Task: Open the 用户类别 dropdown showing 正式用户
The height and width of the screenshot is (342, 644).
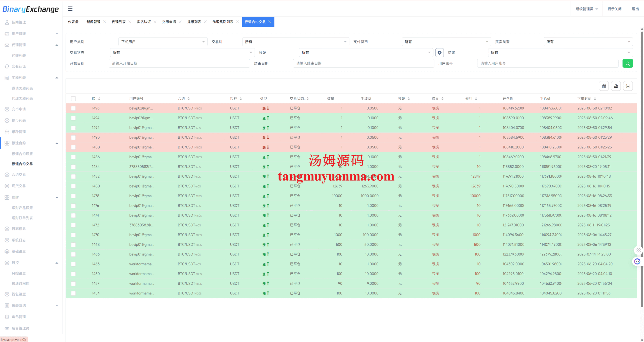Action: (163, 42)
